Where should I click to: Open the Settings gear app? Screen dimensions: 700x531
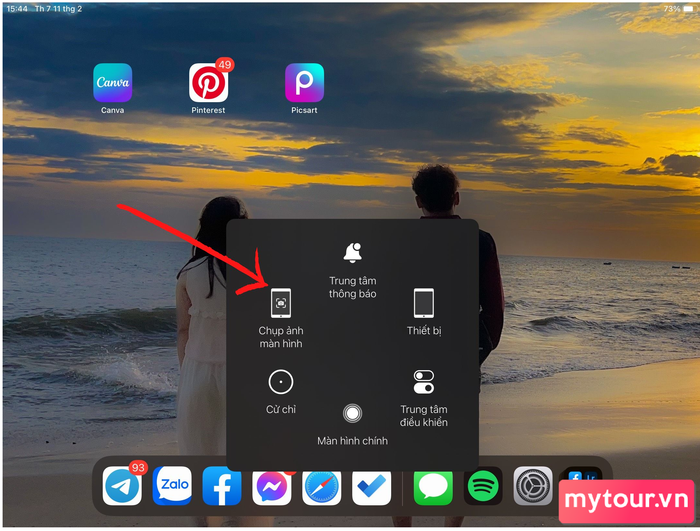click(x=533, y=486)
